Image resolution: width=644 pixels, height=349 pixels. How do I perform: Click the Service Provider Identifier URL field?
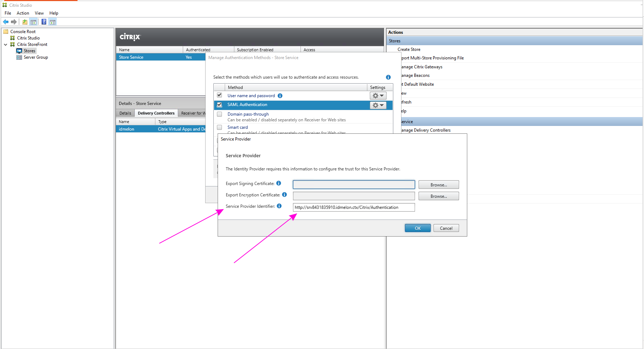click(354, 207)
